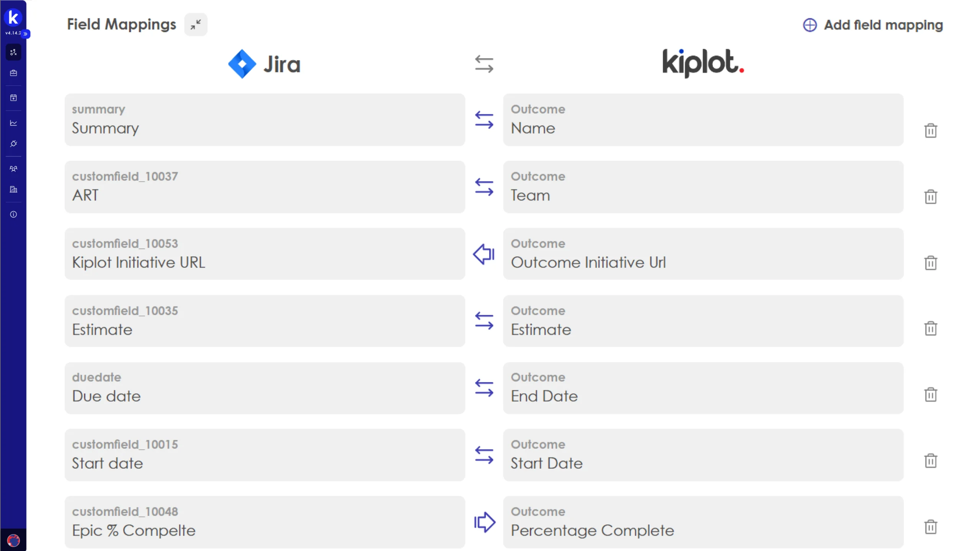
Task: Open the line chart reports icon
Action: [x=13, y=123]
